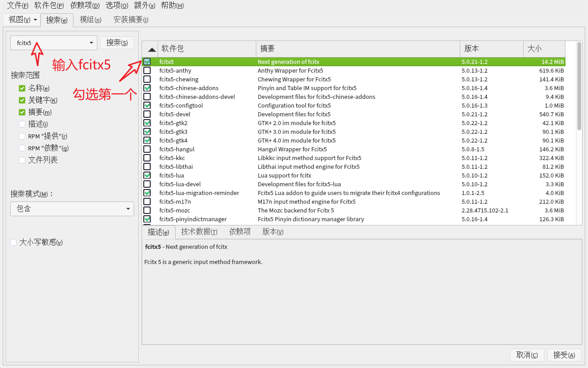This screenshot has width=588, height=368.
Task: Toggle install checkbox for fcitx5-gtk3
Action: [147, 132]
